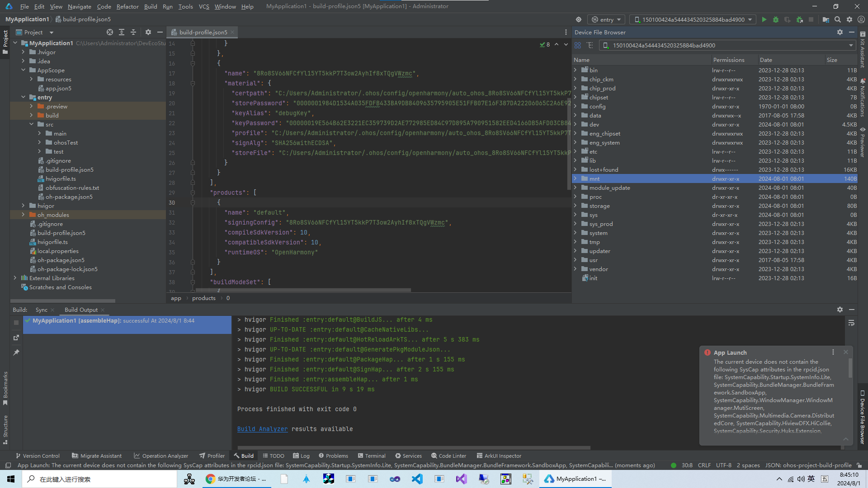Toggle Kit Assistant side panel

click(x=863, y=50)
